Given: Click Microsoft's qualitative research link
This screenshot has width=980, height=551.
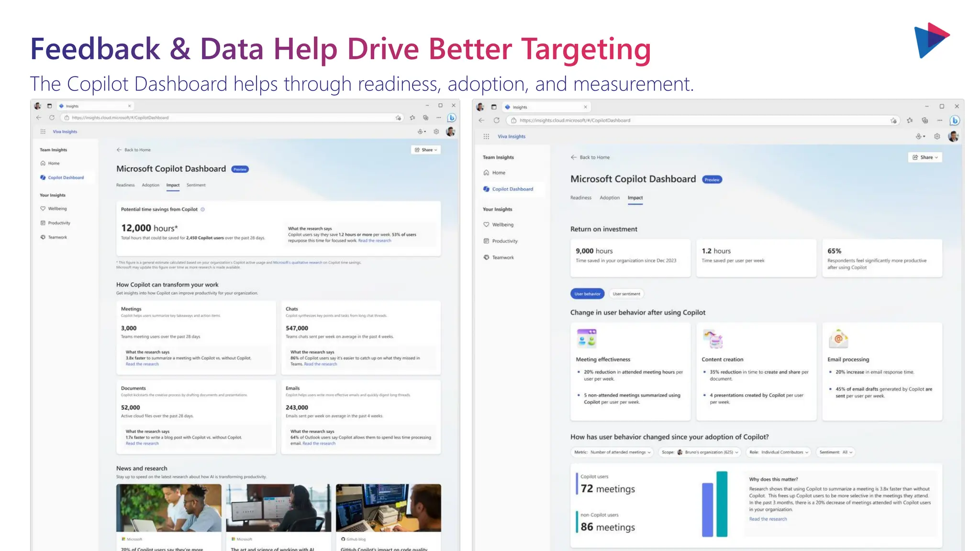Looking at the screenshot, I should point(297,263).
